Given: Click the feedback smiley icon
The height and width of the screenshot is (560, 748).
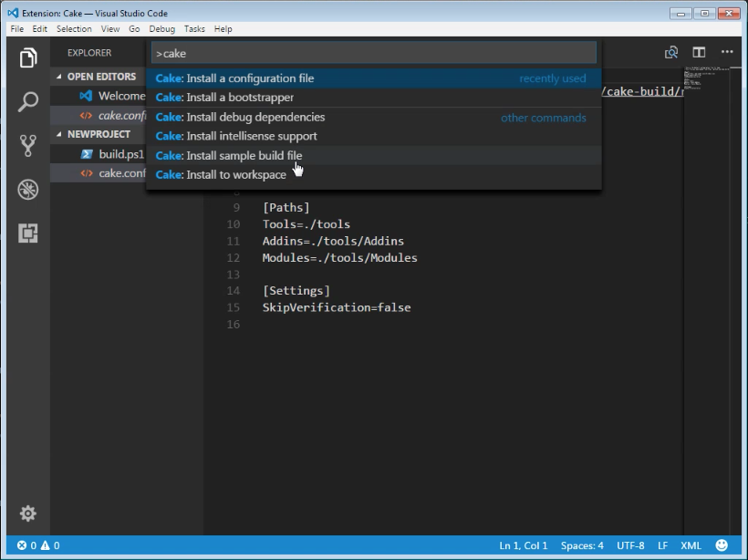Looking at the screenshot, I should [722, 545].
